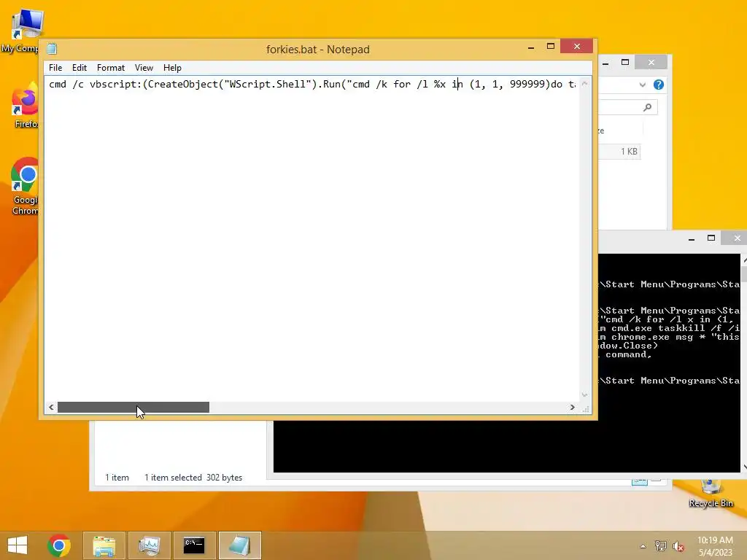
Task: Open the network tray icon
Action: [x=660, y=546]
